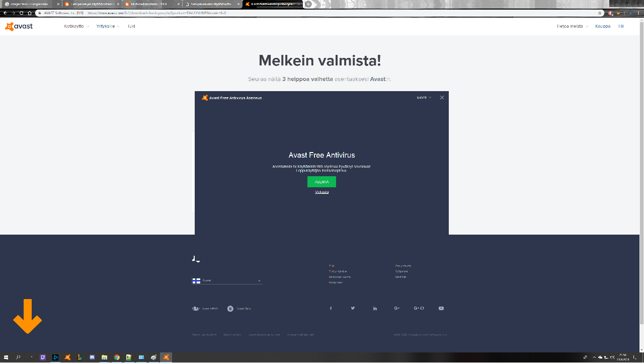Screen dimensions: 644x363
Task: Reload the current page
Action: point(21,13)
